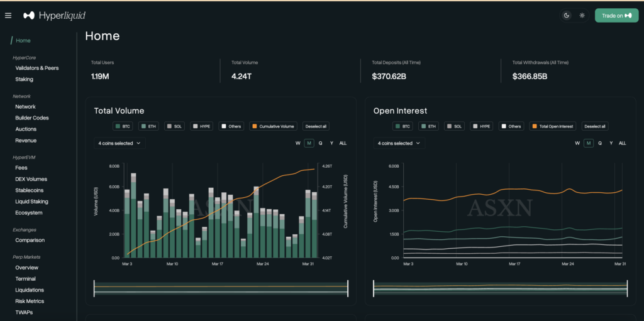
Task: Open Stablecoins page
Action: point(30,190)
